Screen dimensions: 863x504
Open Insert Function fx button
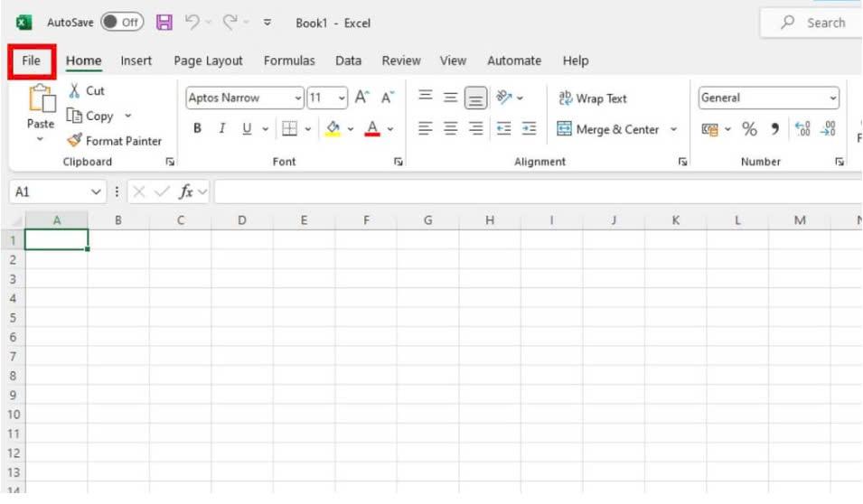click(x=186, y=191)
